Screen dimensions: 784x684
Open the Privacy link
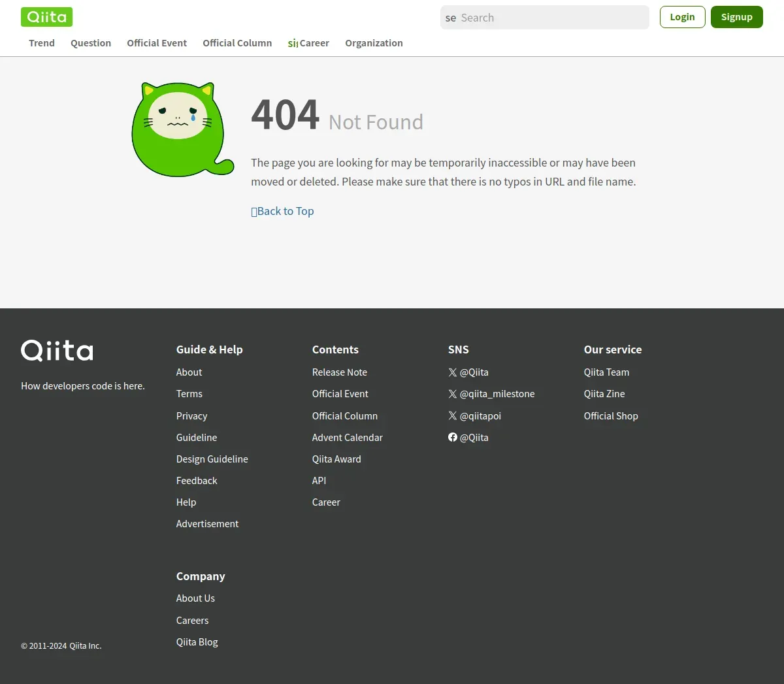click(x=191, y=416)
